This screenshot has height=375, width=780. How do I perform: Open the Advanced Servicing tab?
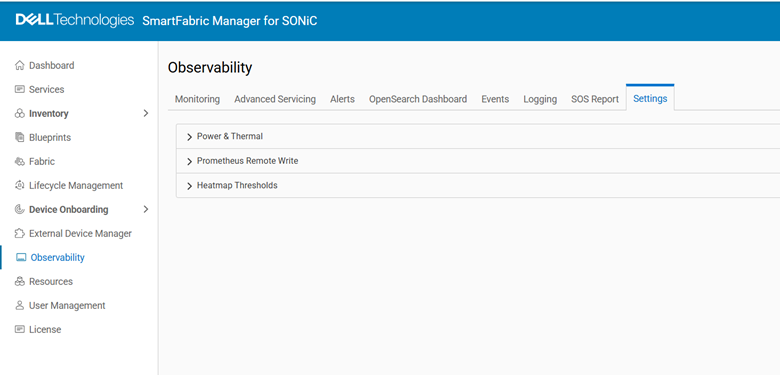275,99
